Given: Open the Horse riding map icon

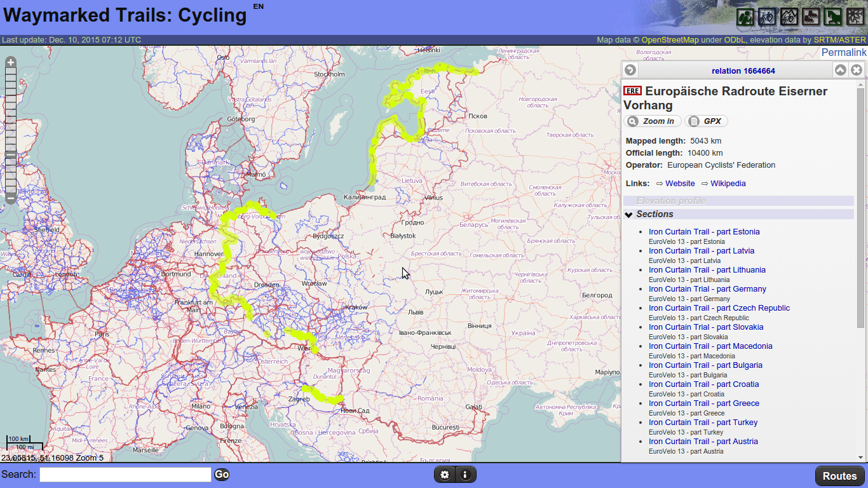Looking at the screenshot, I should (x=832, y=16).
